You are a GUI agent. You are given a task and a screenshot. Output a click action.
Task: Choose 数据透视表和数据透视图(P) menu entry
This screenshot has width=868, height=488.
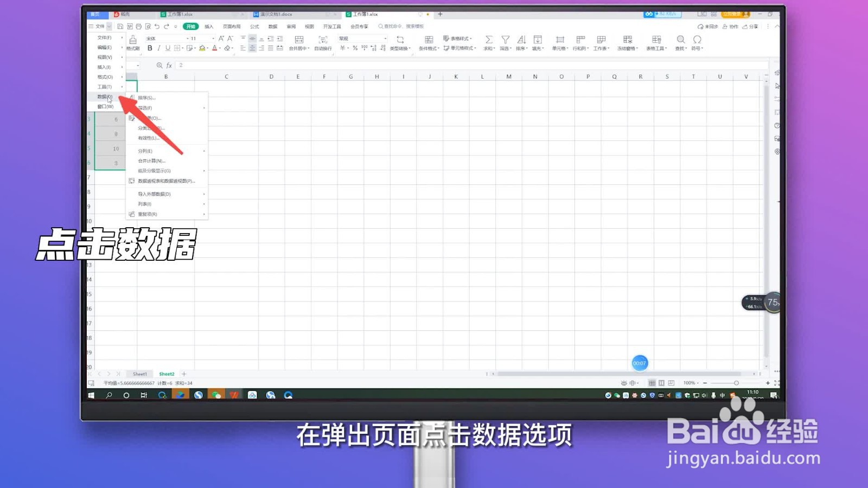(167, 181)
